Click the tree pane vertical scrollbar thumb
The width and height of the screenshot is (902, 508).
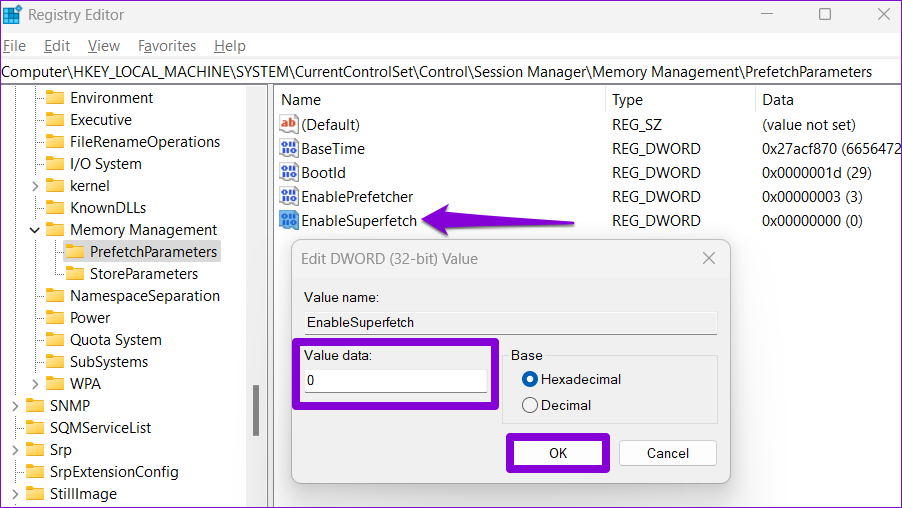(256, 410)
